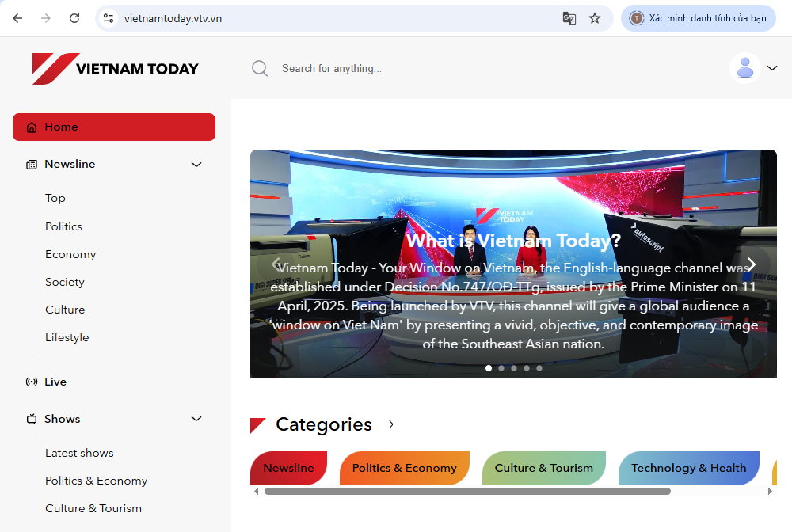792x532 pixels.
Task: Click scrollbar right arrow under categories
Action: (770, 491)
